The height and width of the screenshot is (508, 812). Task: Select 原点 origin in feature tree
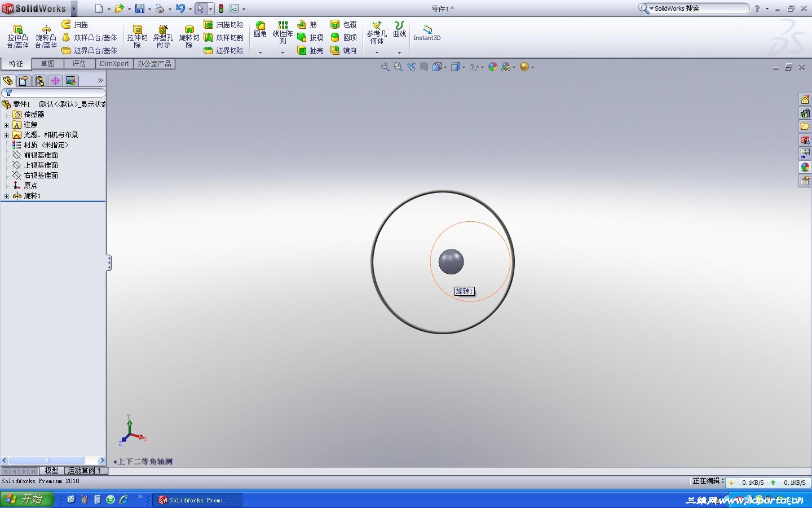point(25,186)
